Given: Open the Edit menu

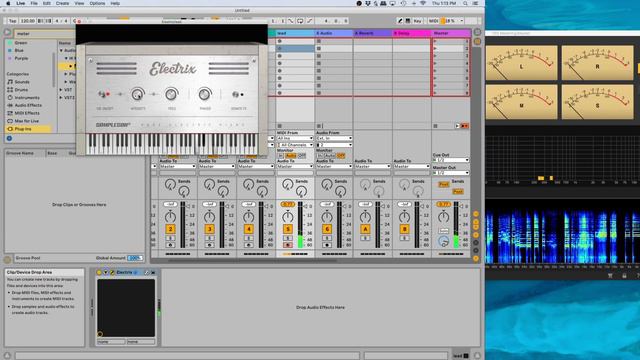Looking at the screenshot, I should (x=47, y=3).
